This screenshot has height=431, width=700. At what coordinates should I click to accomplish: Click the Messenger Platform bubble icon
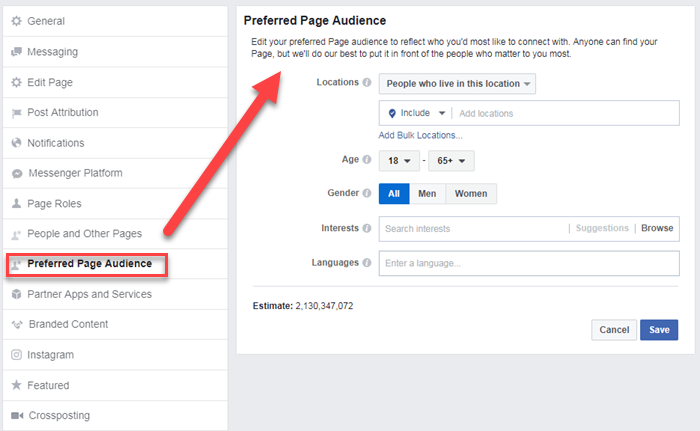(x=17, y=173)
